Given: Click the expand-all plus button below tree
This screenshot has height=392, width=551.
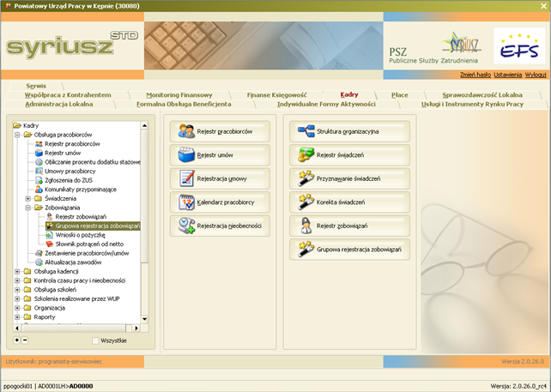Looking at the screenshot, I should [16, 340].
